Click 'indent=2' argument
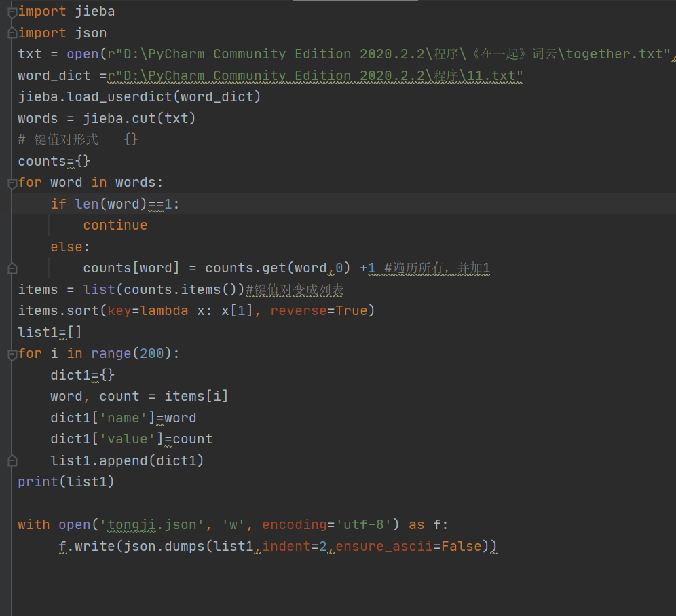This screenshot has width=676, height=616. 295,546
